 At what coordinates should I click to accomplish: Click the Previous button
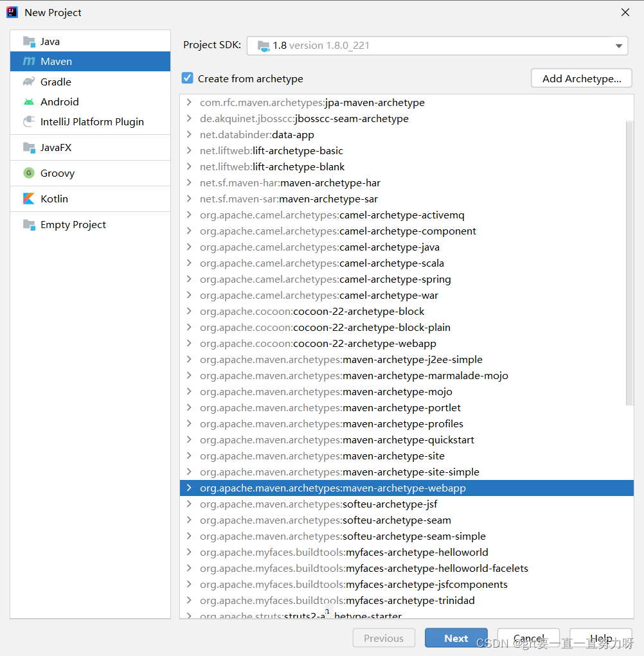(384, 638)
